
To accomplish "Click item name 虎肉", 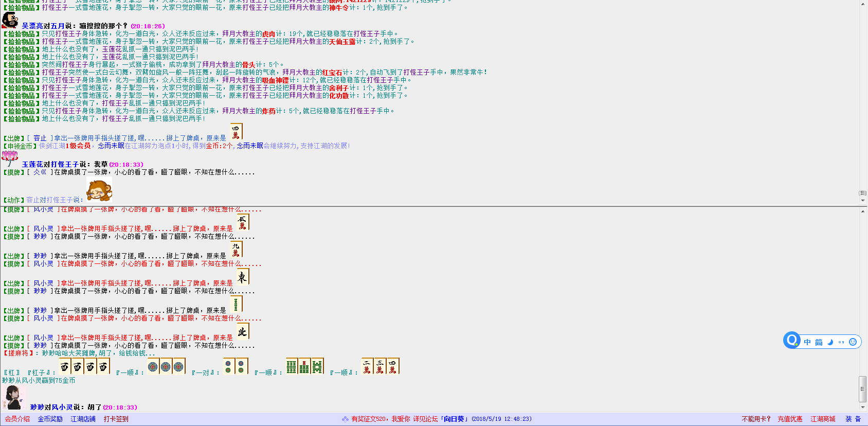I will pos(268,34).
